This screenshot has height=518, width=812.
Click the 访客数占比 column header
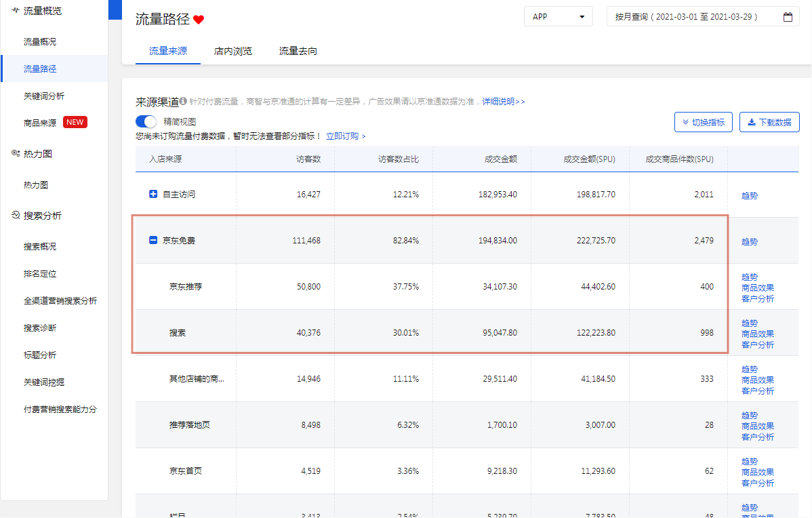point(399,159)
